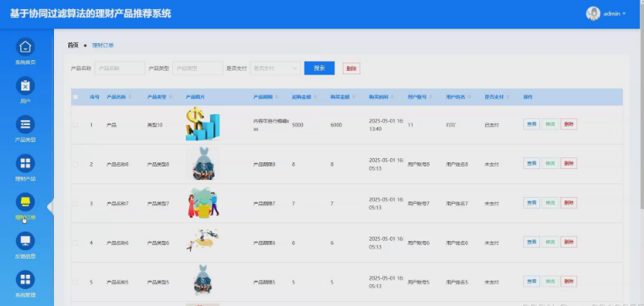Click 修改 for the 产品名称6 row
Screen dimensions: 644x306
coord(550,242)
